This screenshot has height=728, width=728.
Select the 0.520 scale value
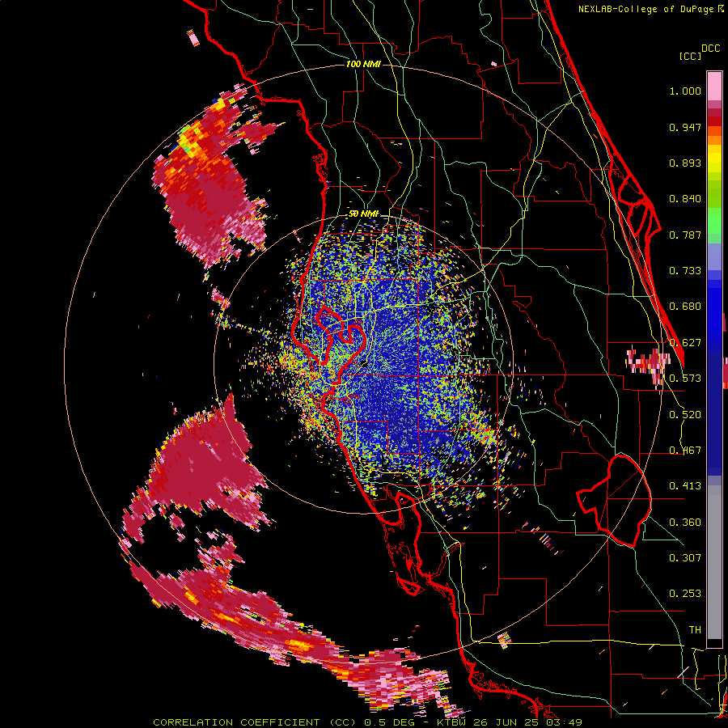tap(685, 415)
